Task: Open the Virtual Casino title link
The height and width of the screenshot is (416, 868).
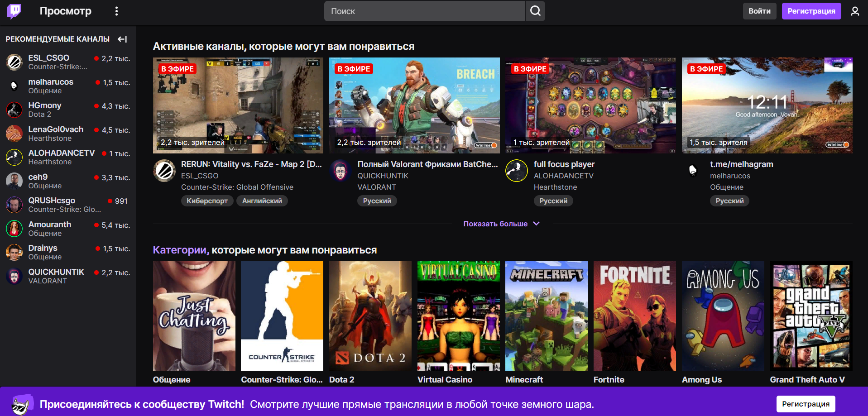Action: (445, 380)
